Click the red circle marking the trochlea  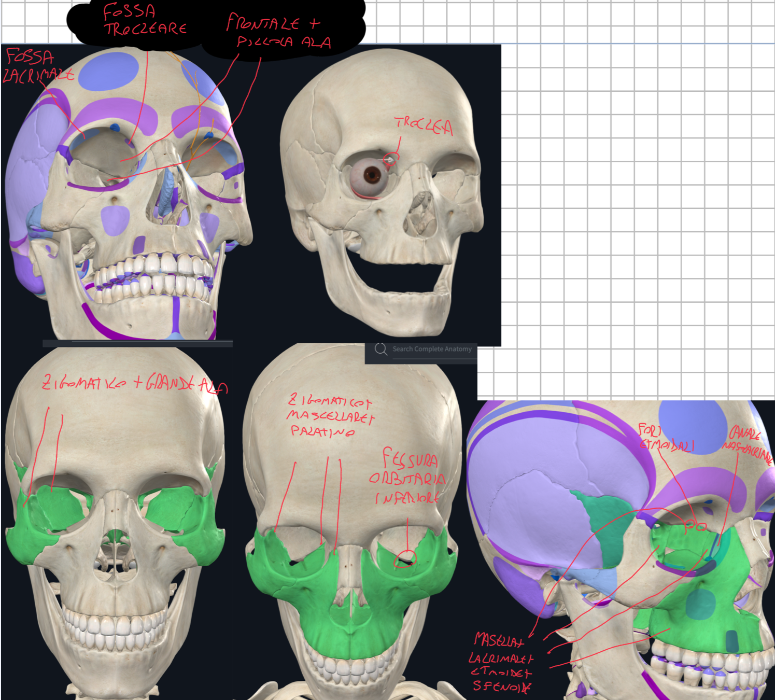390,160
